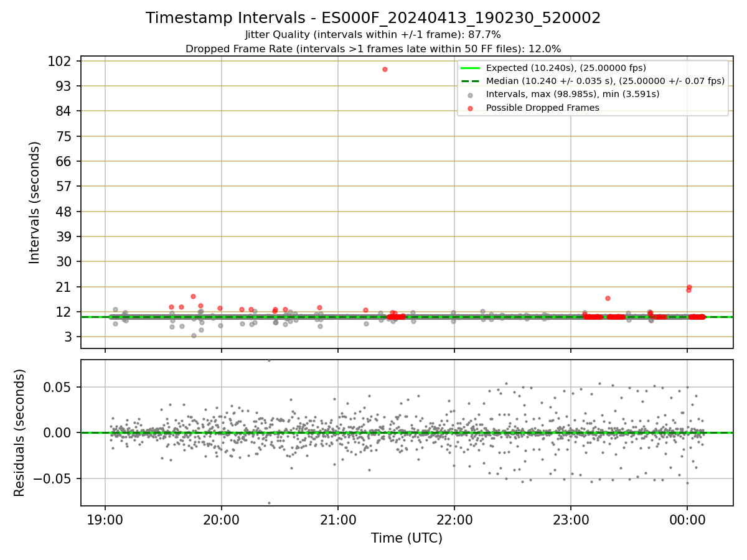Click the plot title "Timestamp Intervals - ES000F_20240413_190230_520002"

(x=373, y=18)
